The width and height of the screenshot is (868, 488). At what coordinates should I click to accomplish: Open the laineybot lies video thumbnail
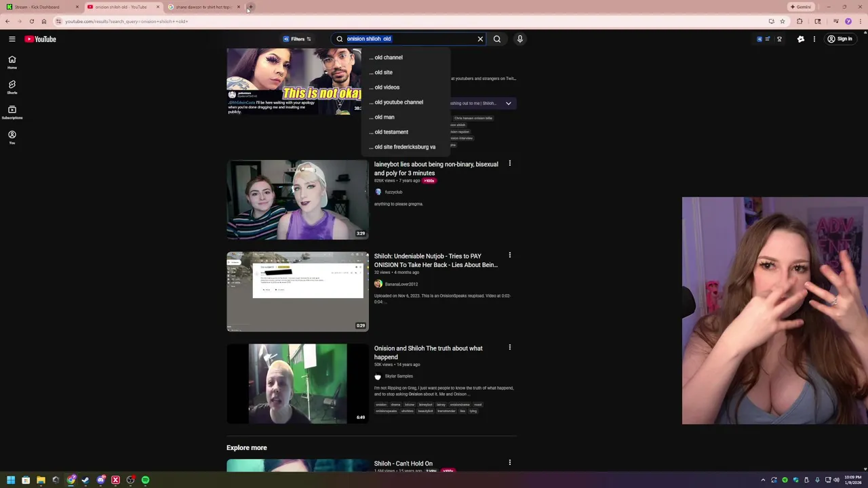click(298, 199)
